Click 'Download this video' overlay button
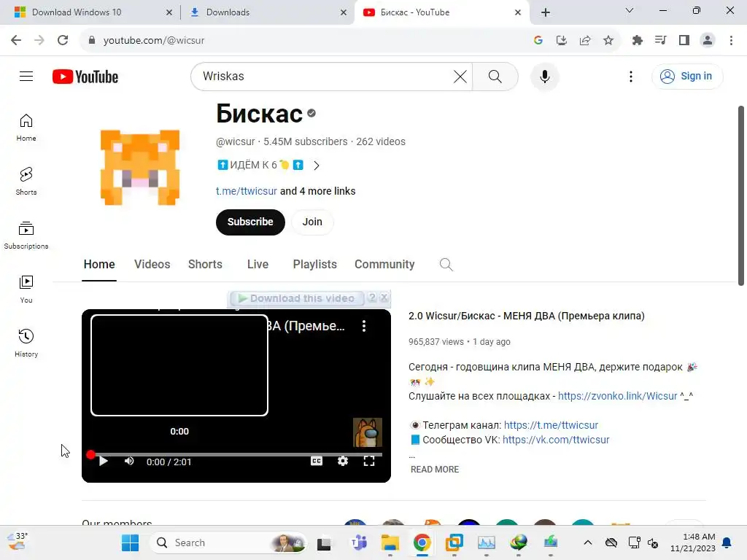The height and width of the screenshot is (560, 747). tap(297, 298)
